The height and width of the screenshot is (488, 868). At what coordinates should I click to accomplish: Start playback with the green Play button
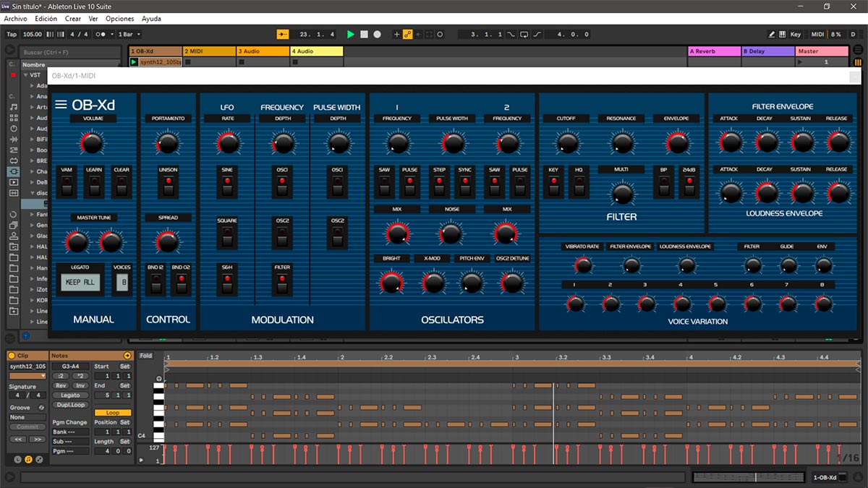351,34
